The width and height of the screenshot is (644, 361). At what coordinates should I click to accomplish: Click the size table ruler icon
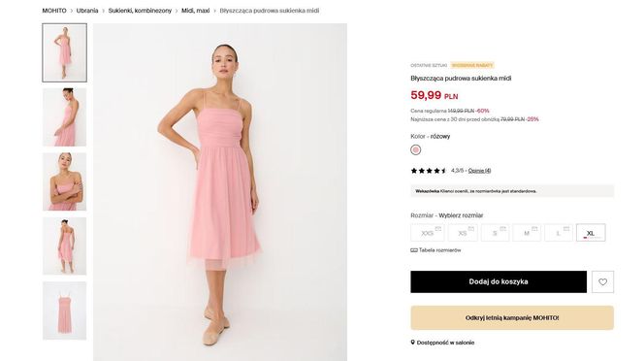(x=414, y=250)
